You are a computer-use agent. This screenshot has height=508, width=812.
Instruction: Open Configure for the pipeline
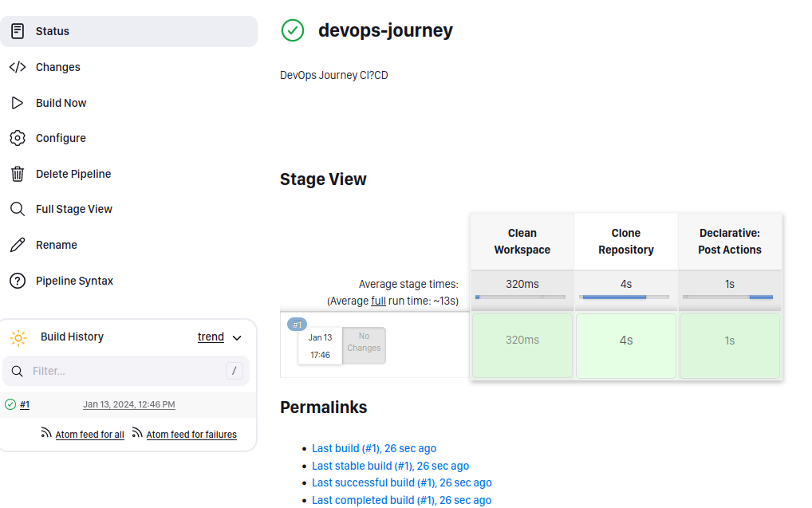(61, 138)
